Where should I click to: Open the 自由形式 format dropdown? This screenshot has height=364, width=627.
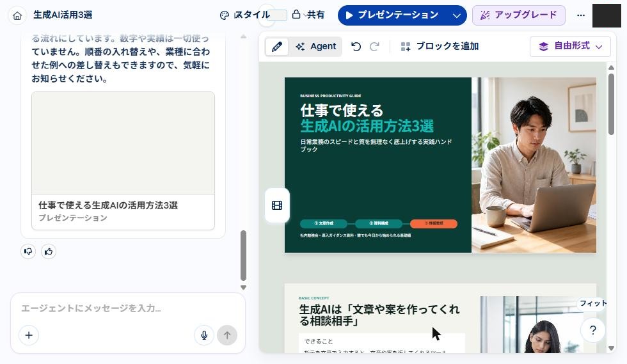[570, 47]
